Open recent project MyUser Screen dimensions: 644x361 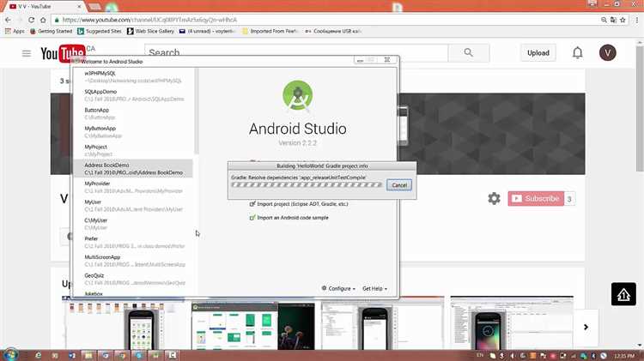point(132,206)
